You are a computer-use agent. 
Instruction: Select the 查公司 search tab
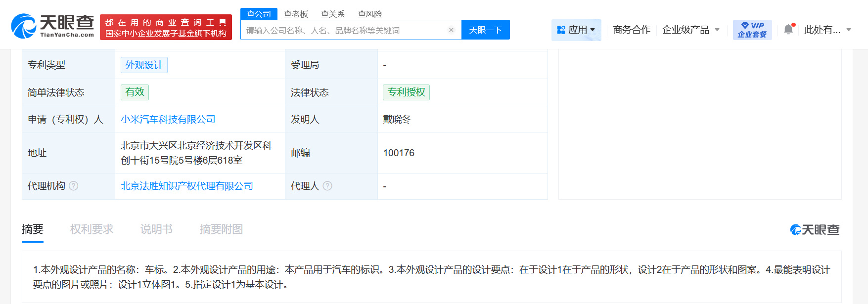point(259,14)
